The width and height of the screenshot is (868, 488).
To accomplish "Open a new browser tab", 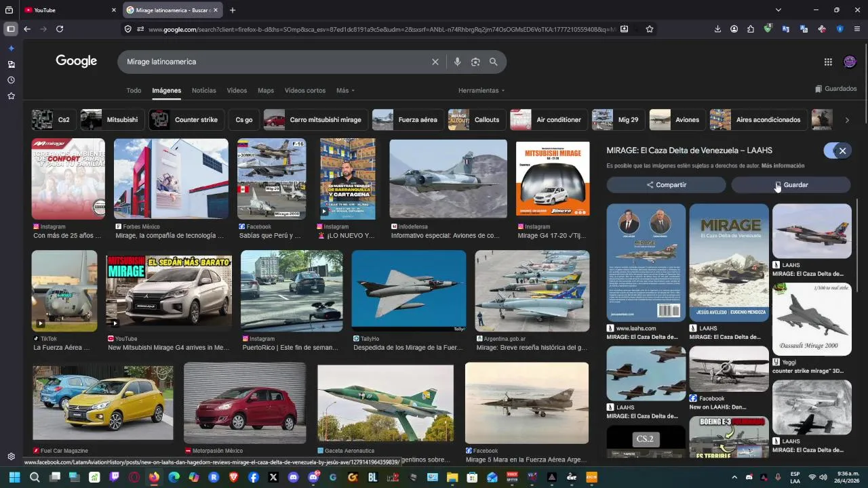I will pos(233,10).
